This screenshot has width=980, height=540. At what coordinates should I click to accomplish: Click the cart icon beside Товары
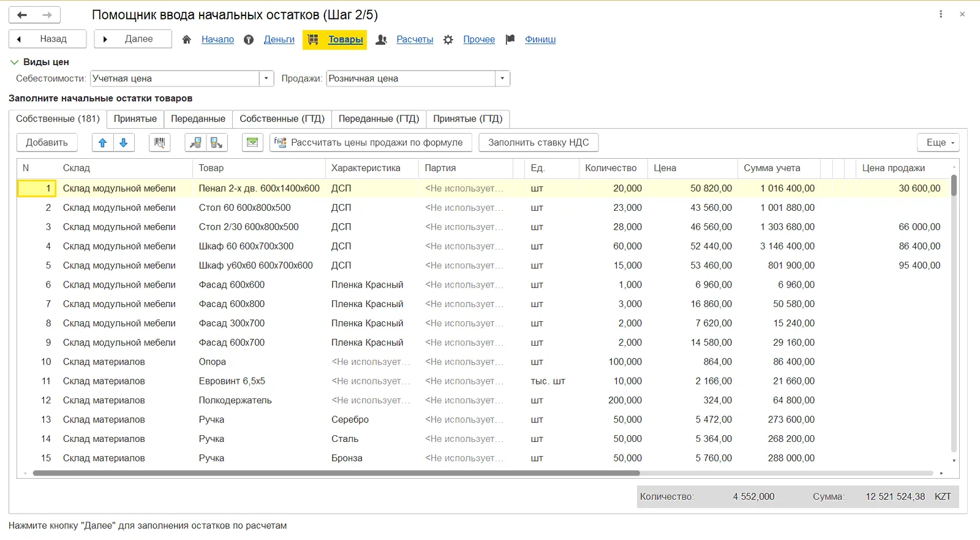(x=313, y=39)
